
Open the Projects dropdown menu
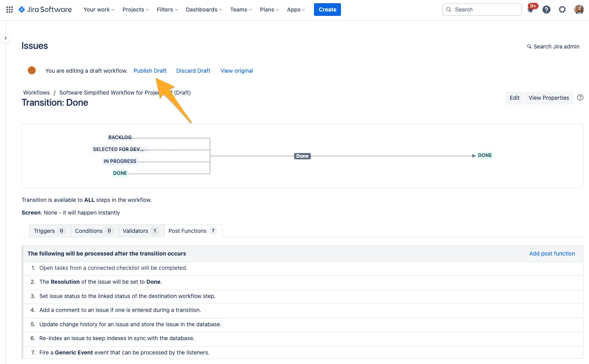[136, 10]
